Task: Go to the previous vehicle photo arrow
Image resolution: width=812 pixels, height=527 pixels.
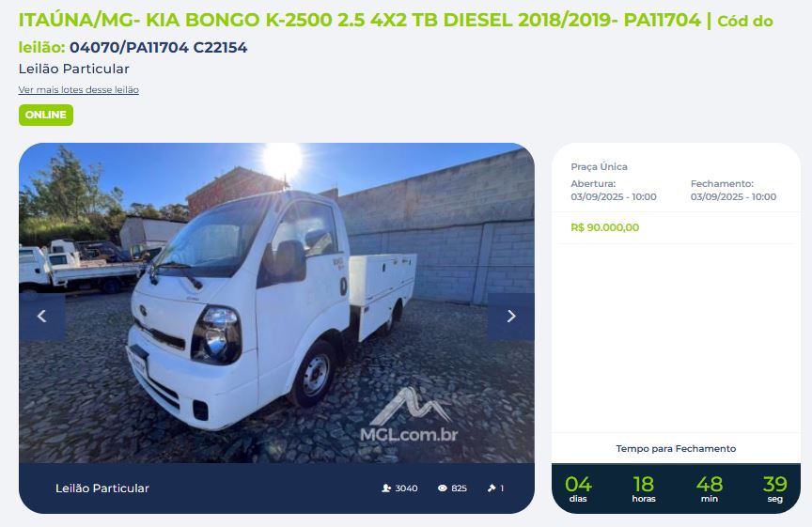Action: 42,317
